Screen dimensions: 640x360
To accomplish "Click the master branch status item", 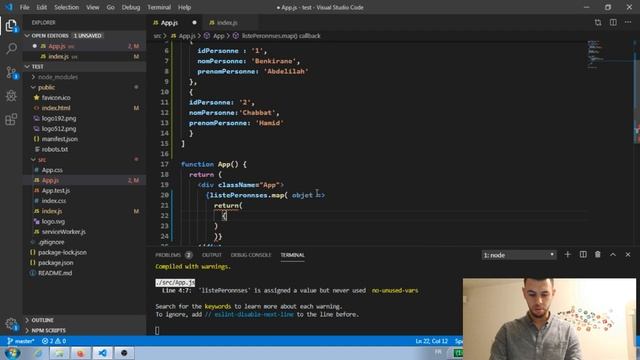I will click(20, 341).
